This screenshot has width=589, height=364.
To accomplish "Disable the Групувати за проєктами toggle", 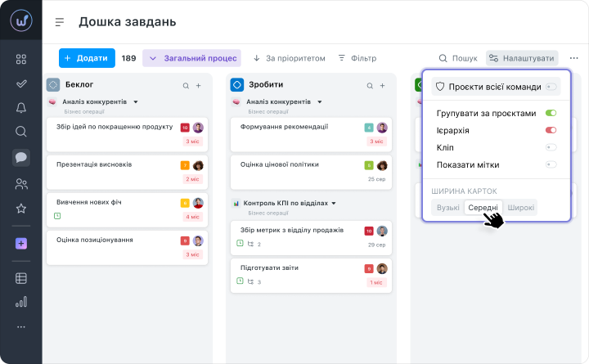I will point(551,113).
